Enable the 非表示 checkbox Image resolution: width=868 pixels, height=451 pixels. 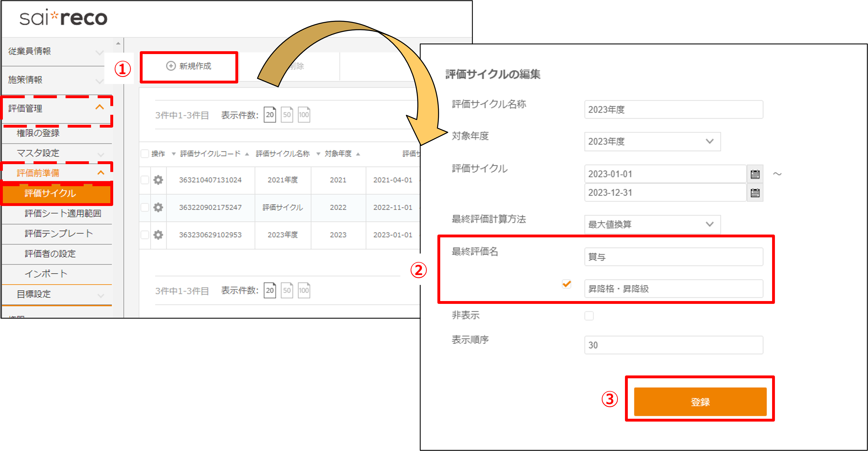[589, 315]
